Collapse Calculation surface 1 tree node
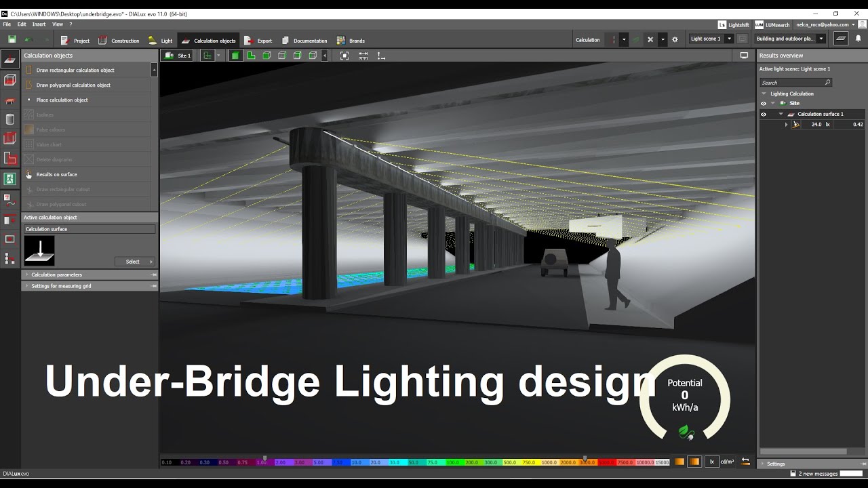This screenshot has height=488, width=868. [781, 115]
